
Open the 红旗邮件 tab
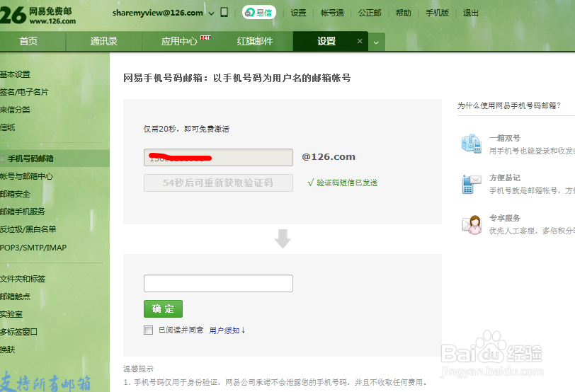pos(255,41)
